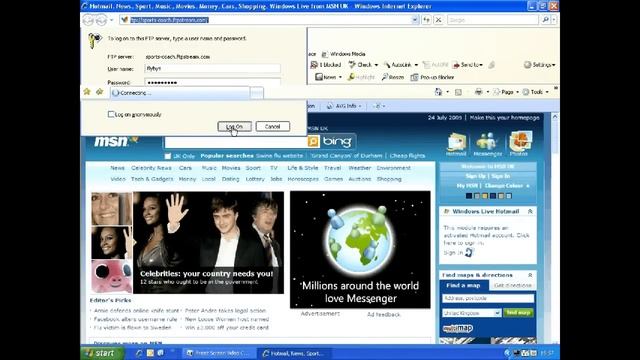The width and height of the screenshot is (640, 360).
Task: Open the Page menu dropdown
Action: pyautogui.click(x=517, y=92)
